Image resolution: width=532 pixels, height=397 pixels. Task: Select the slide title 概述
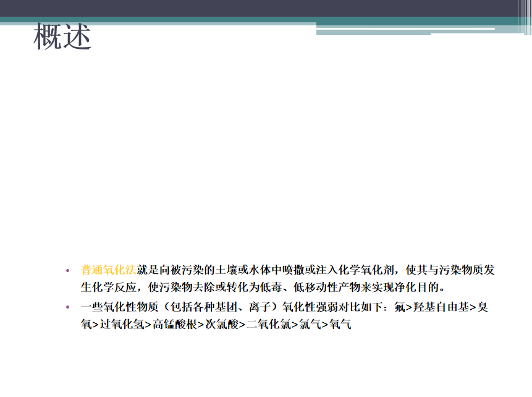(x=62, y=36)
